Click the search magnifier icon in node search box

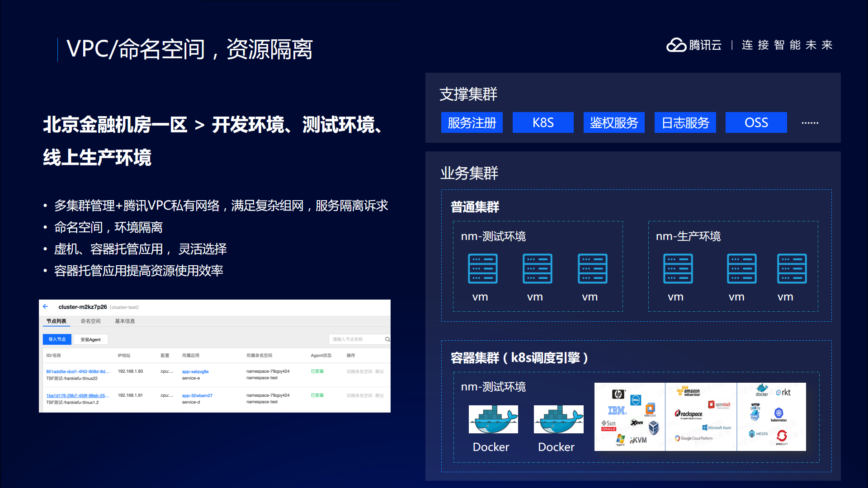coord(387,339)
